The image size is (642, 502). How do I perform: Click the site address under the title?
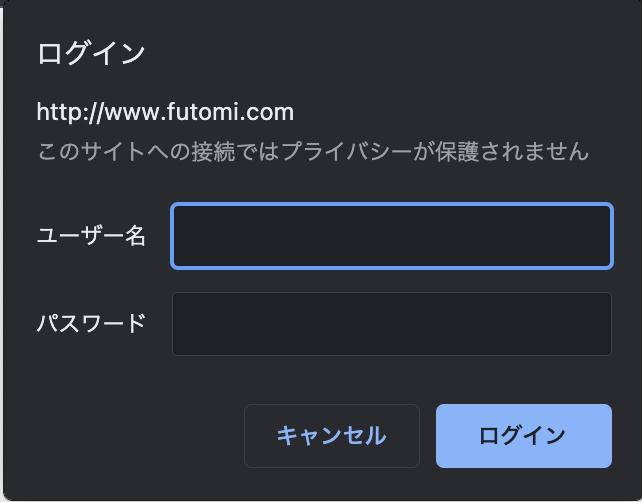[165, 112]
